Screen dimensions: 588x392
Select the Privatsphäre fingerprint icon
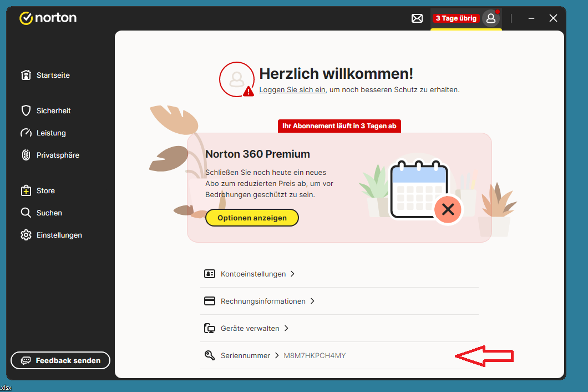26,155
